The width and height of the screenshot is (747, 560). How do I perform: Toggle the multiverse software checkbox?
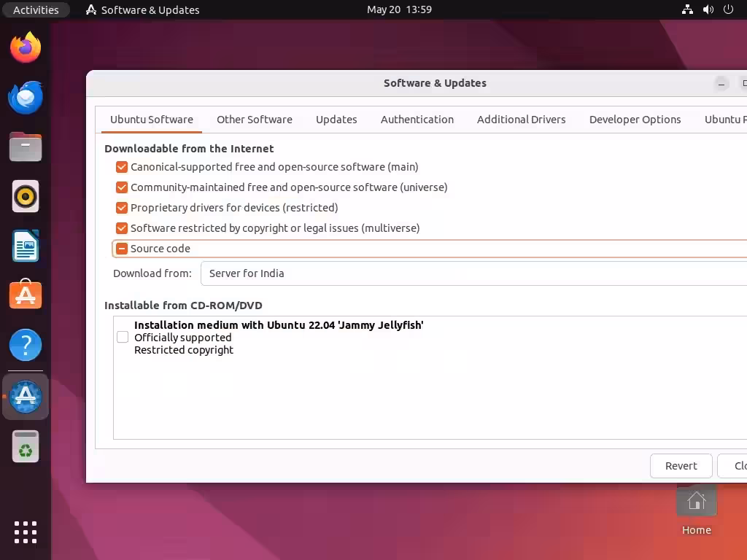122,228
